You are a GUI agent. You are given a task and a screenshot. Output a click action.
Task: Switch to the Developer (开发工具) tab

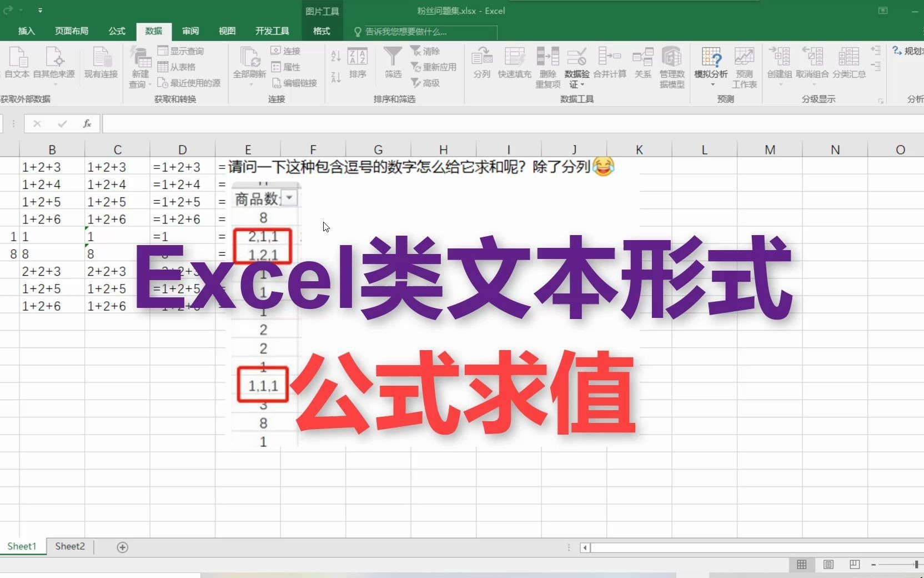pos(272,31)
